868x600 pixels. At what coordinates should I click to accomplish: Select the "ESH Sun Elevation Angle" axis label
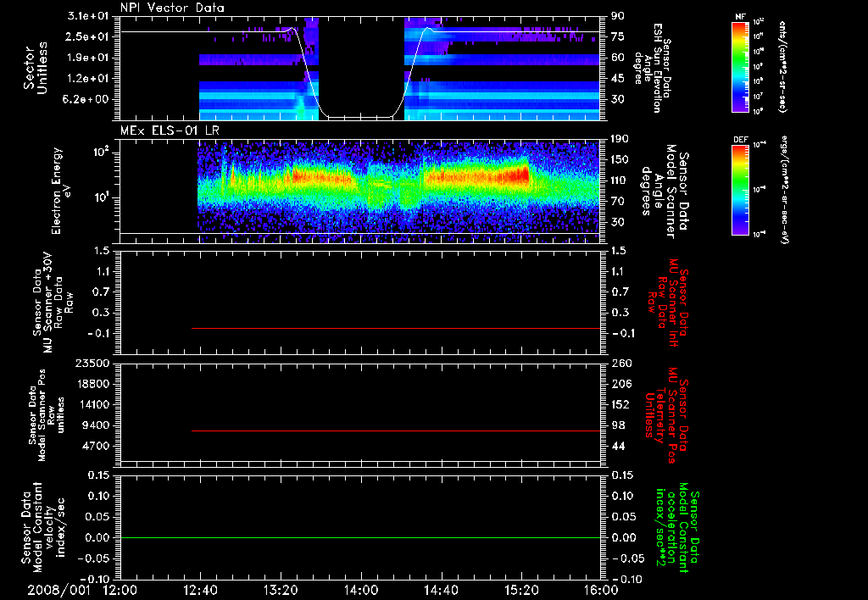652,68
